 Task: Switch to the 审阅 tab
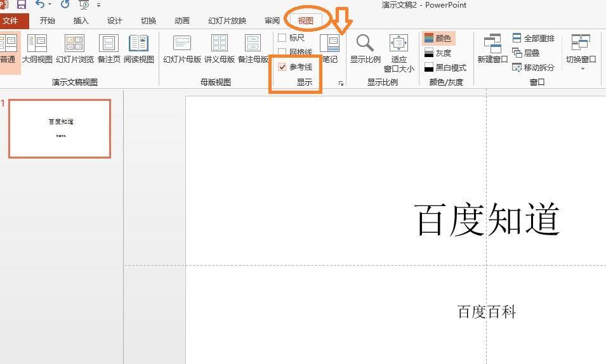[x=272, y=21]
